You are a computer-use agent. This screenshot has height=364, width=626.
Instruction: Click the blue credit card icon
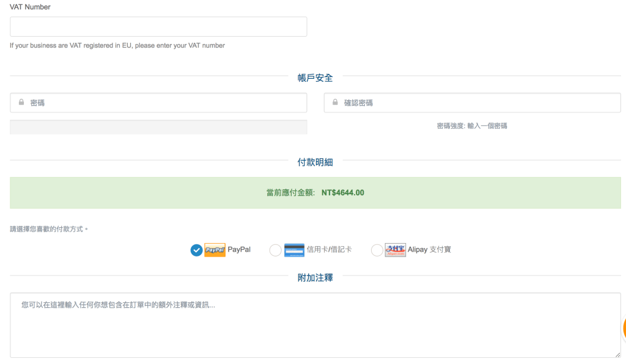pos(294,250)
